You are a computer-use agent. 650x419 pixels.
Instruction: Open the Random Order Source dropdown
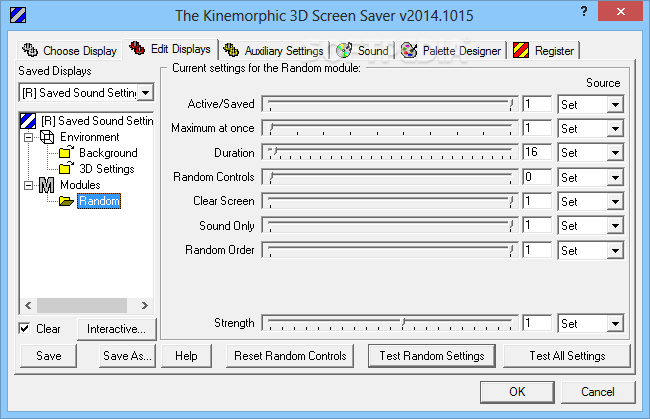[x=615, y=250]
